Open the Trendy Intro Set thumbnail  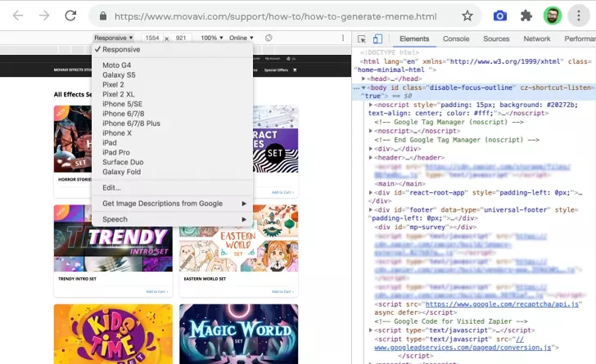pos(113,238)
